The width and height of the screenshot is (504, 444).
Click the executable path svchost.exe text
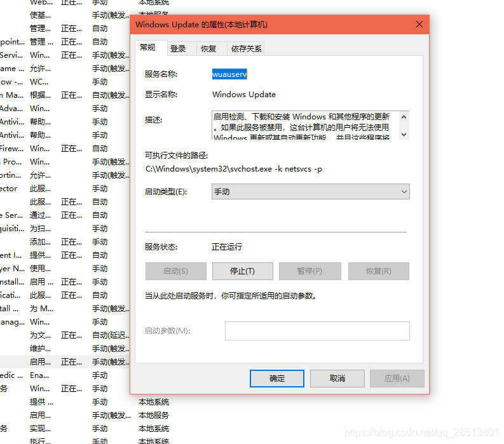click(234, 169)
